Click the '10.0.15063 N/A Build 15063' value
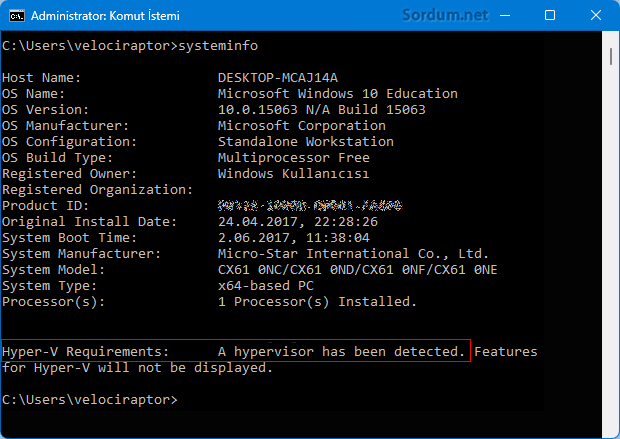This screenshot has width=620, height=439. (x=321, y=110)
